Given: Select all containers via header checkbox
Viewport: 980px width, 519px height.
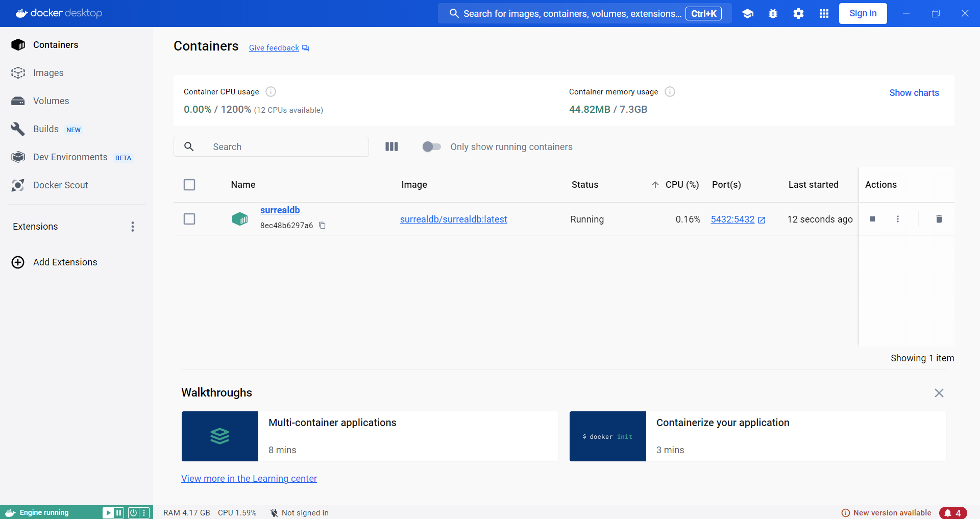Looking at the screenshot, I should coord(189,185).
